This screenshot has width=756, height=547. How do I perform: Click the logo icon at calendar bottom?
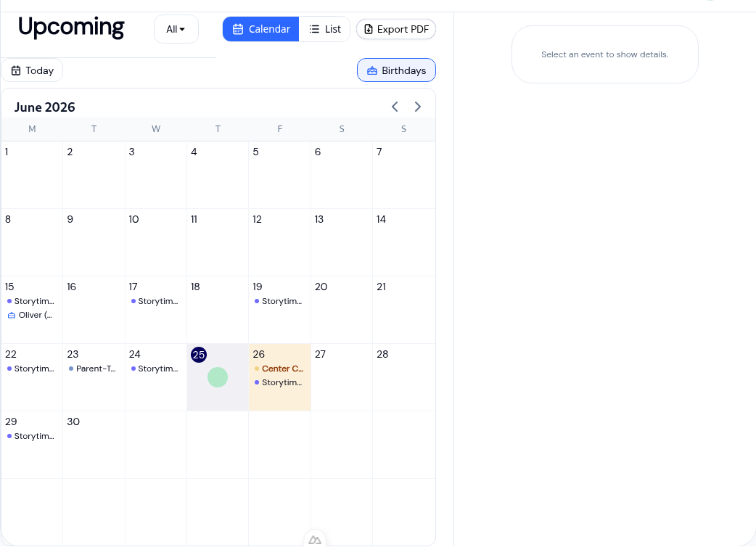coord(315,540)
